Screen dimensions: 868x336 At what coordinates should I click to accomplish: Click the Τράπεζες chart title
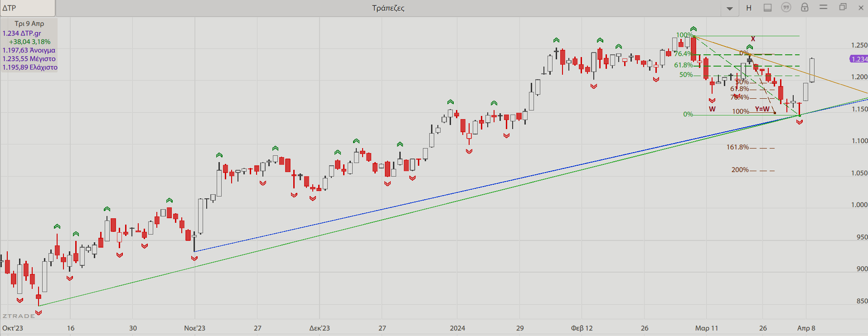388,8
